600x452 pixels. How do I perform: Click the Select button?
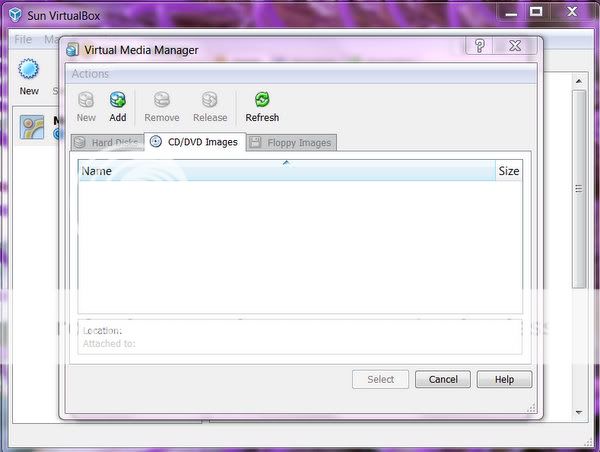(380, 379)
